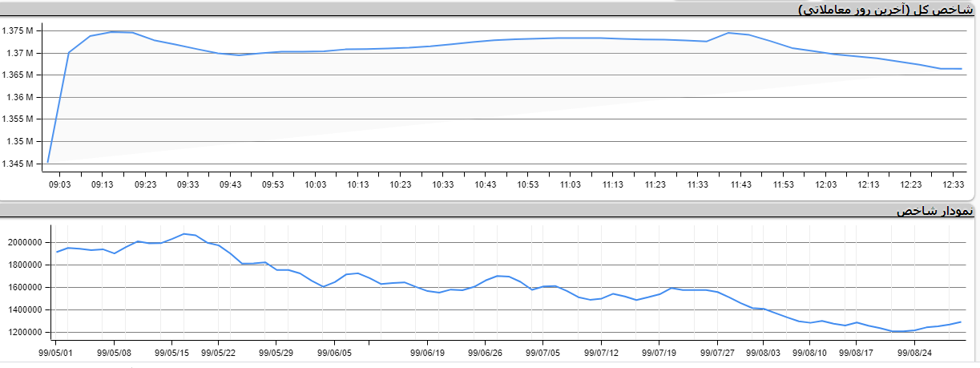Click the 09:03 time label on top chart
The width and height of the screenshot is (980, 368).
pos(60,184)
